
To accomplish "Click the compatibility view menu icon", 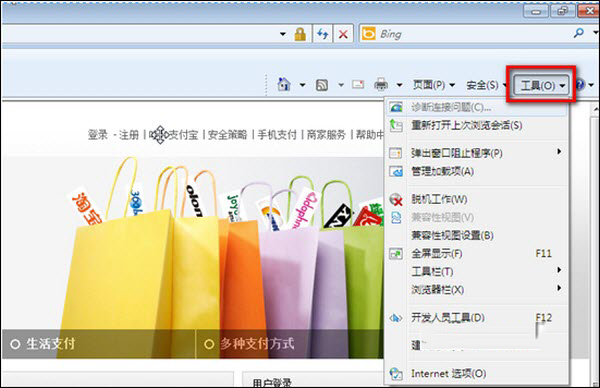I will (x=396, y=218).
